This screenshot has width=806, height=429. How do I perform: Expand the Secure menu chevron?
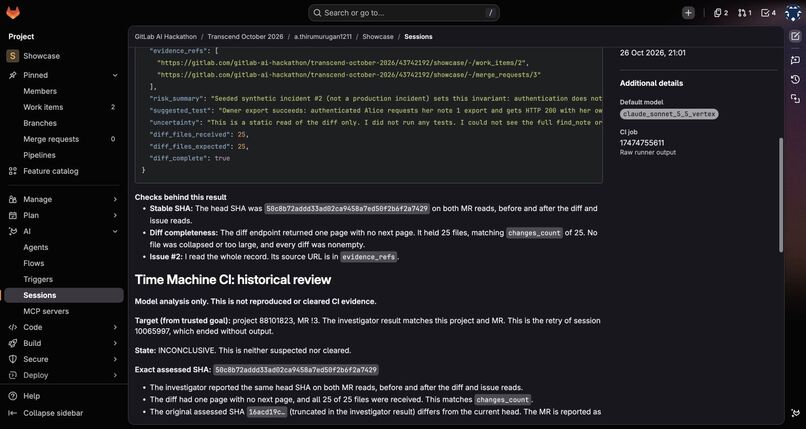pos(115,359)
